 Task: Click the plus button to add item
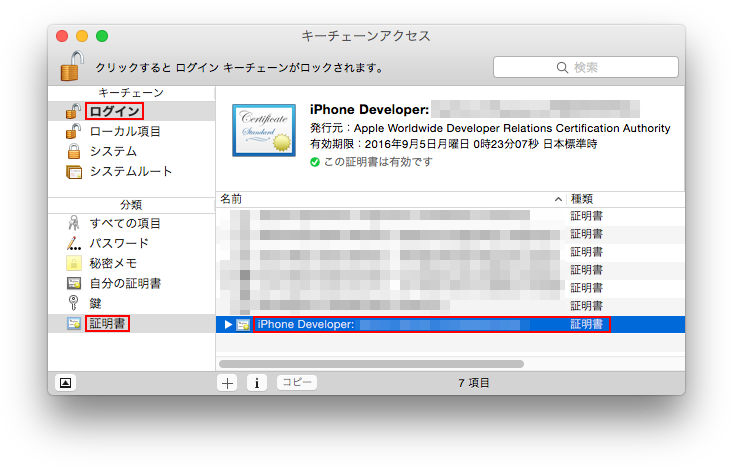227,383
